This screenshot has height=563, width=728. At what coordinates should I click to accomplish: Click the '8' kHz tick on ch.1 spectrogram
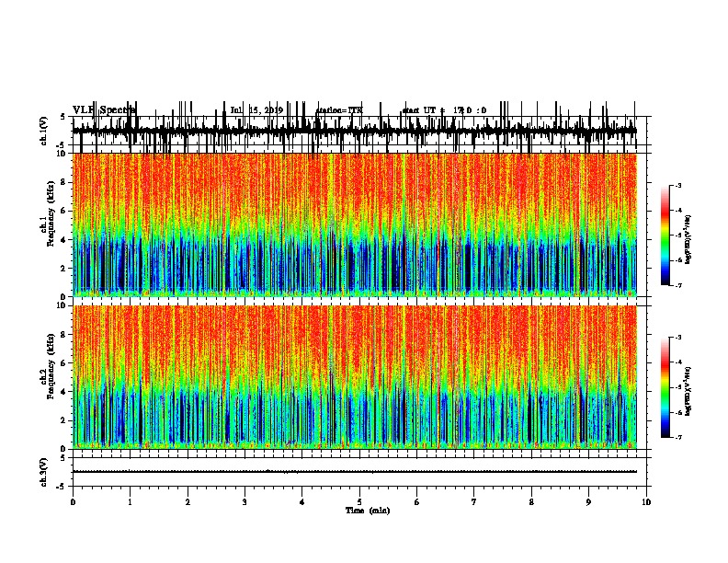pyautogui.click(x=64, y=182)
